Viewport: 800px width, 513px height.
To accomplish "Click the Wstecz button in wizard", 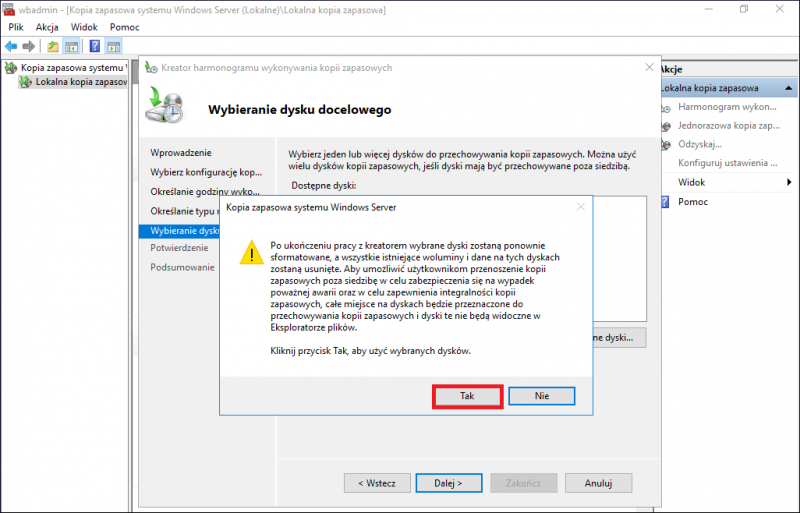I will click(377, 482).
